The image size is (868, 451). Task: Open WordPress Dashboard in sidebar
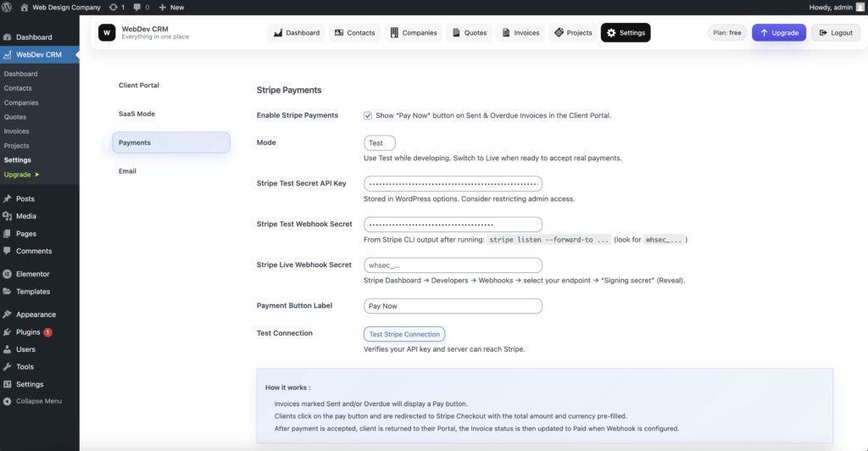point(34,37)
